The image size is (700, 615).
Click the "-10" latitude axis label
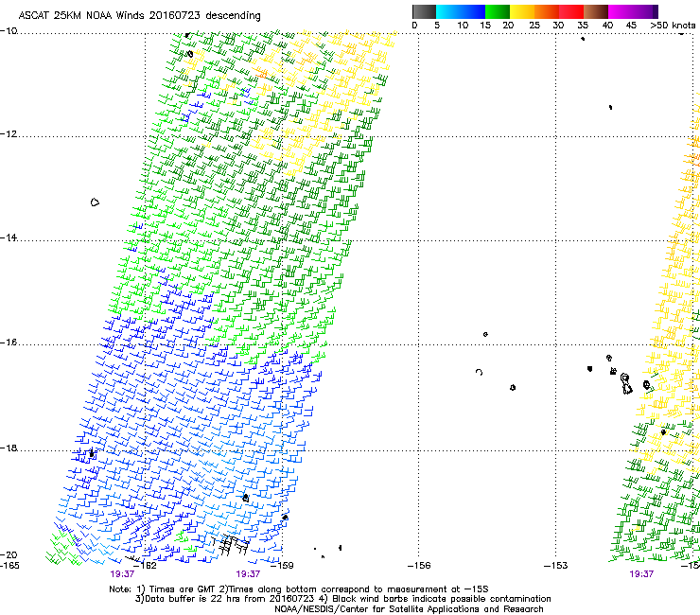[9, 31]
